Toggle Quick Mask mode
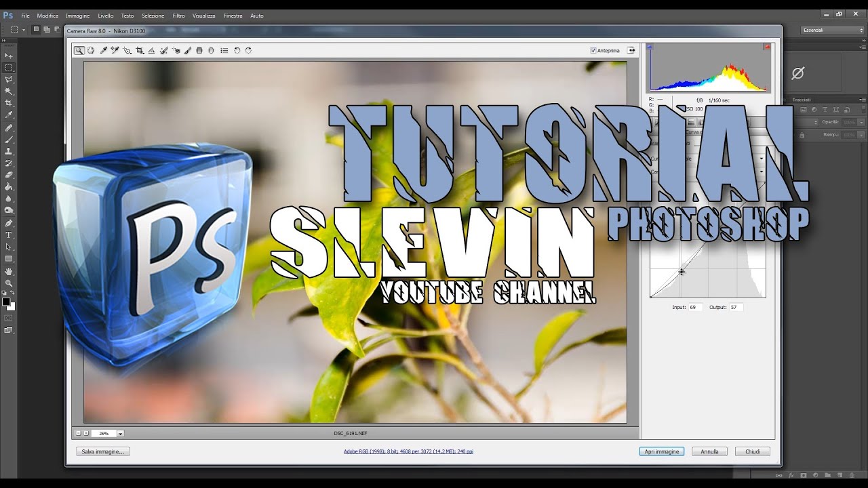 pos(9,317)
